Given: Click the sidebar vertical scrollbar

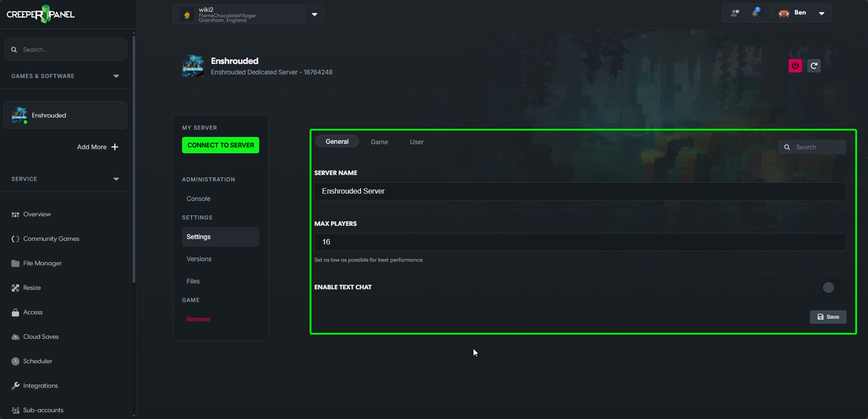Looking at the screenshot, I should point(133,159).
